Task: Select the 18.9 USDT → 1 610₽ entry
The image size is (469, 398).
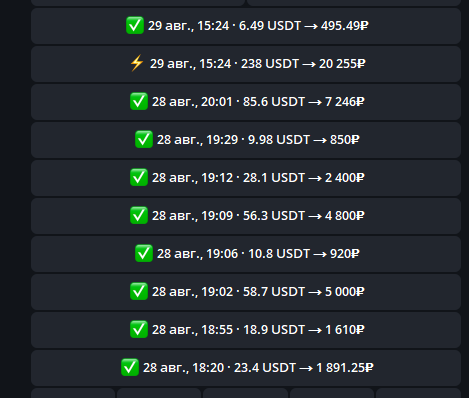Action: click(x=246, y=330)
